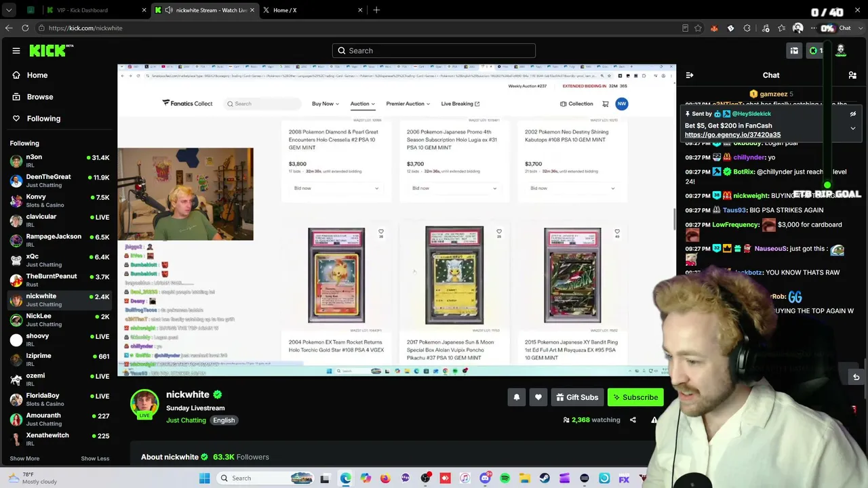
Task: Open the Windows Start menu
Action: click(205, 479)
